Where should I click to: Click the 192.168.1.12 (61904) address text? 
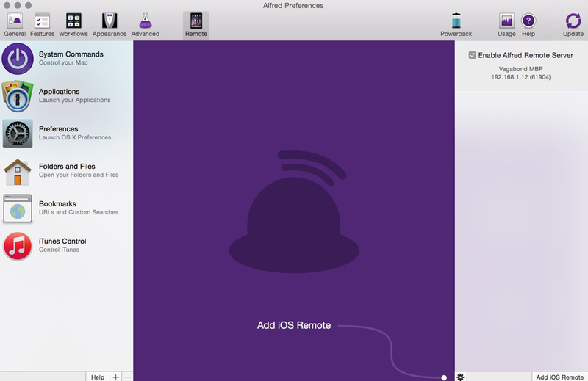[x=521, y=77]
